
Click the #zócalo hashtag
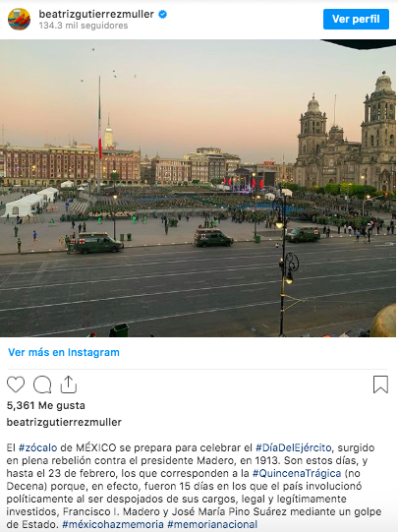coord(37,447)
